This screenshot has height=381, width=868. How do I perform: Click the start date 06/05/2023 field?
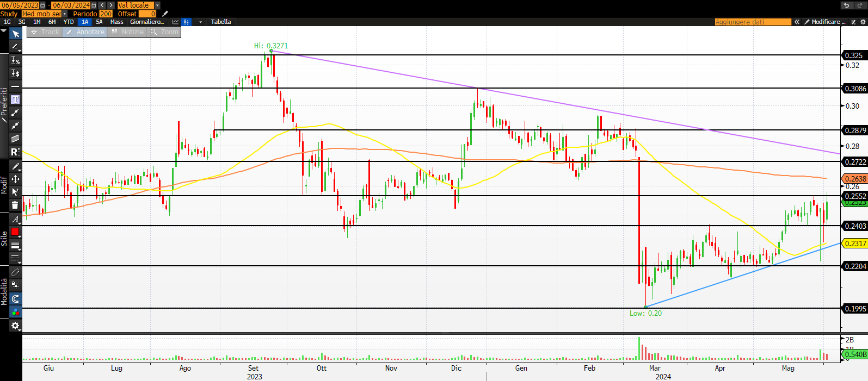click(20, 5)
